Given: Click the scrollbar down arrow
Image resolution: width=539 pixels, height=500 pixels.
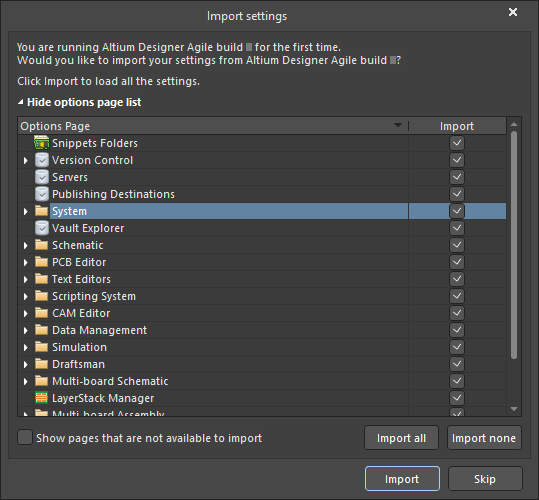Looking at the screenshot, I should (514, 409).
